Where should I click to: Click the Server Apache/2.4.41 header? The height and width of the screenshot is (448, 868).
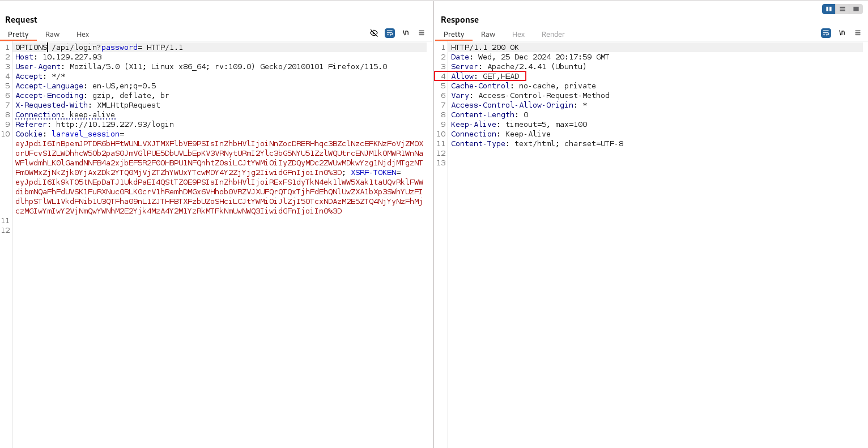click(x=519, y=67)
